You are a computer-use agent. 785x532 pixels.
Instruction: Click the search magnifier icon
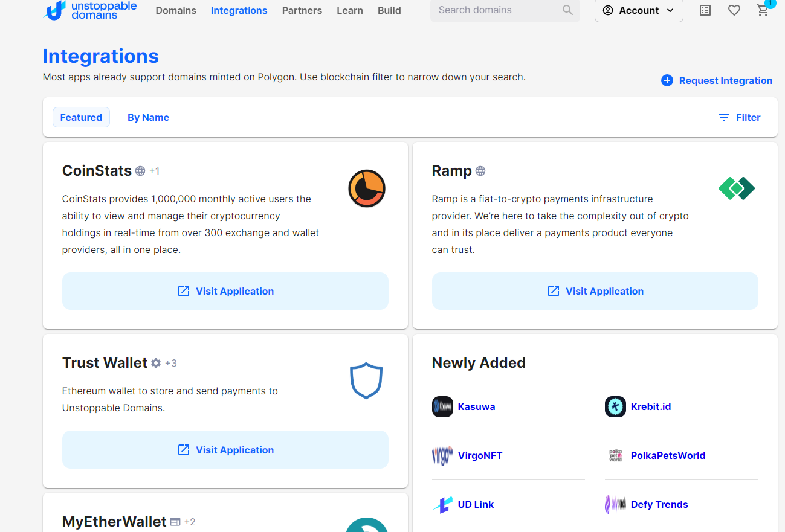point(567,10)
